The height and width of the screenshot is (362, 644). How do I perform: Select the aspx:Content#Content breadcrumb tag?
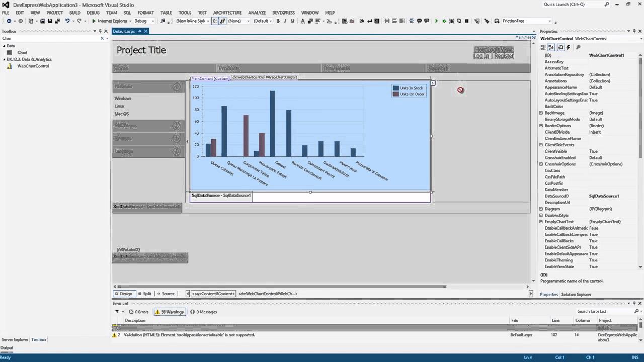213,294
